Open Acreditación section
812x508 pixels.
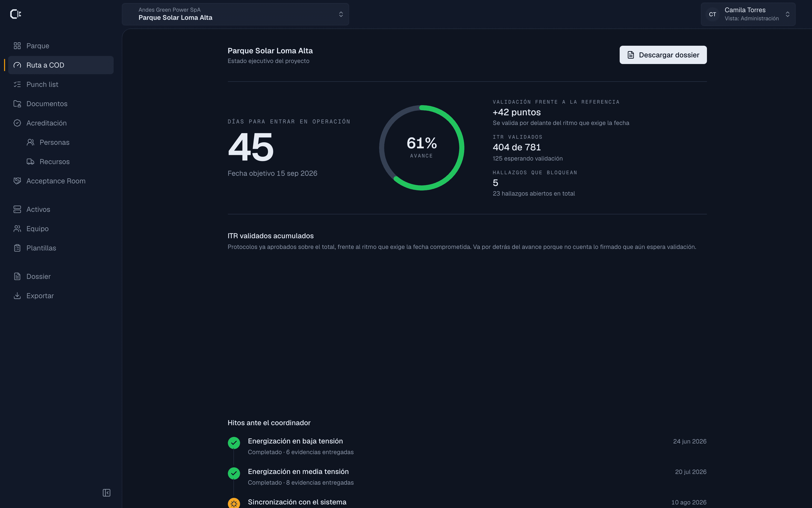(61, 123)
